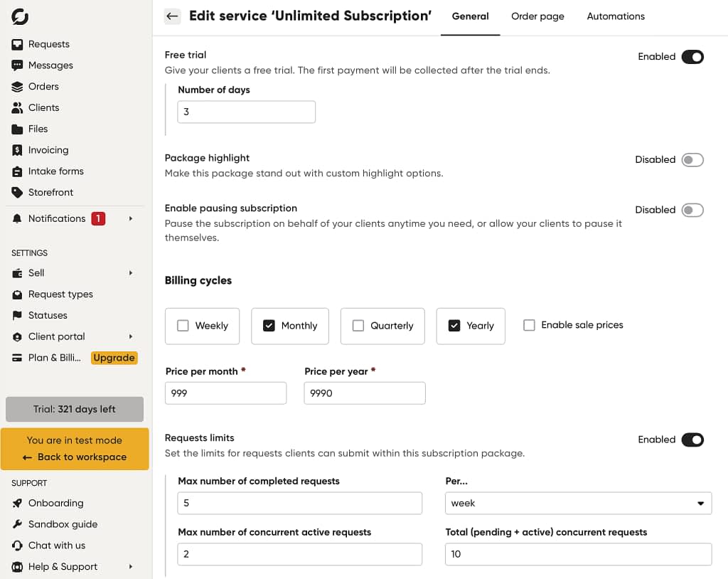The height and width of the screenshot is (579, 728).
Task: Check Enable sale prices checkbox
Action: click(x=529, y=325)
